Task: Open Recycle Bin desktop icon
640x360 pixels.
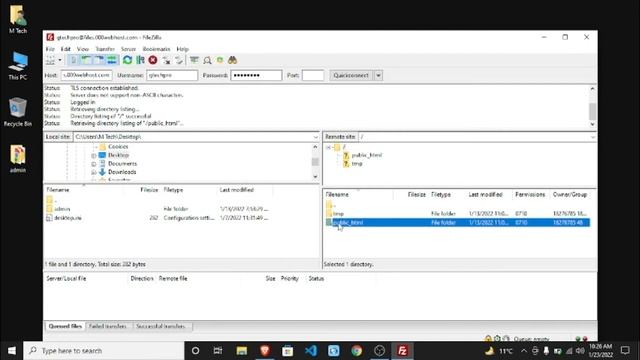Action: tap(18, 112)
